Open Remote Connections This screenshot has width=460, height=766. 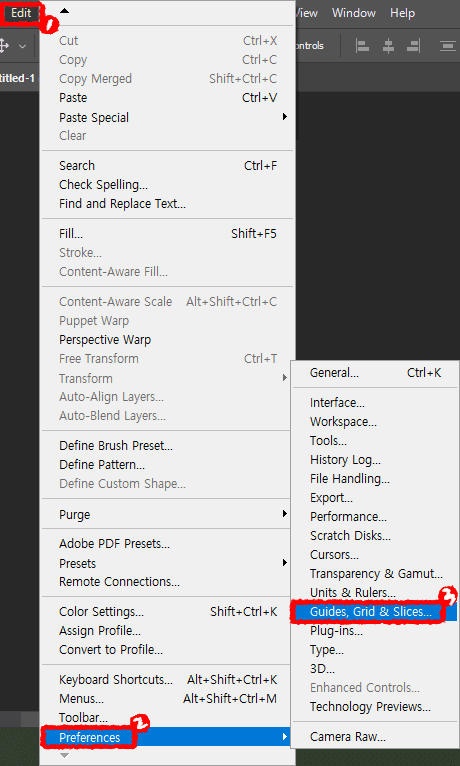pyautogui.click(x=167, y=582)
